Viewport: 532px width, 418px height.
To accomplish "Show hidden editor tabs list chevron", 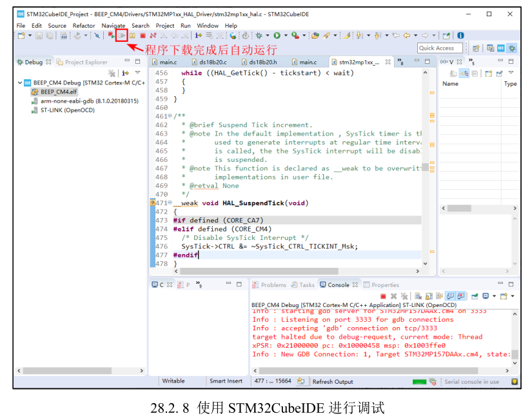I will click(400, 61).
